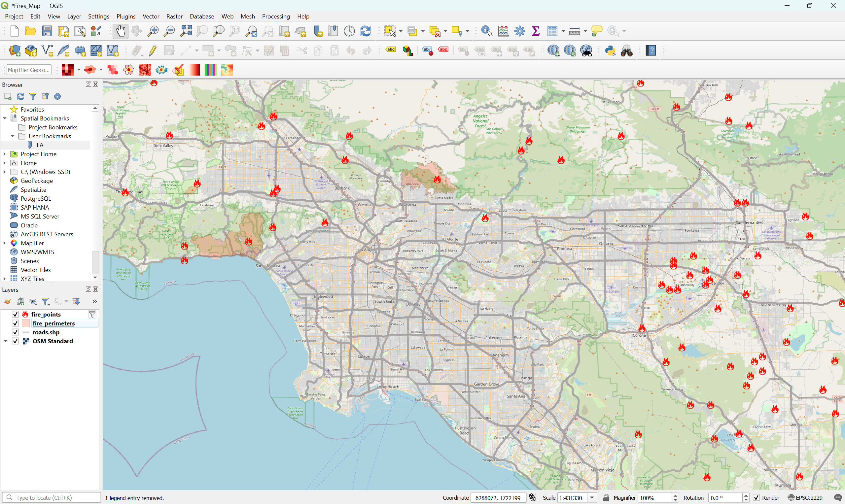Click the Statistical Summary sigma icon
The image size is (845, 504).
click(536, 31)
